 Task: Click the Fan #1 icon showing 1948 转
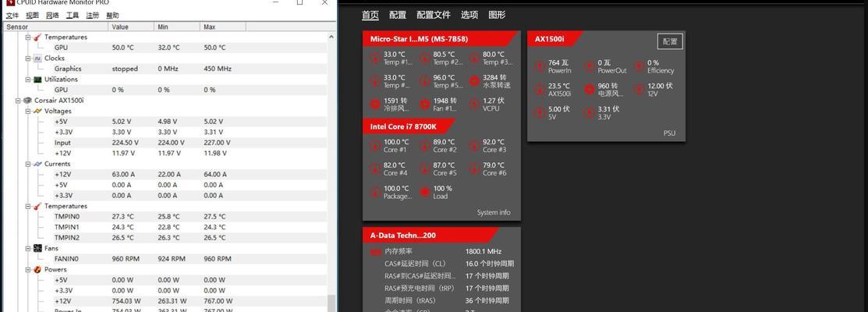coord(424,104)
